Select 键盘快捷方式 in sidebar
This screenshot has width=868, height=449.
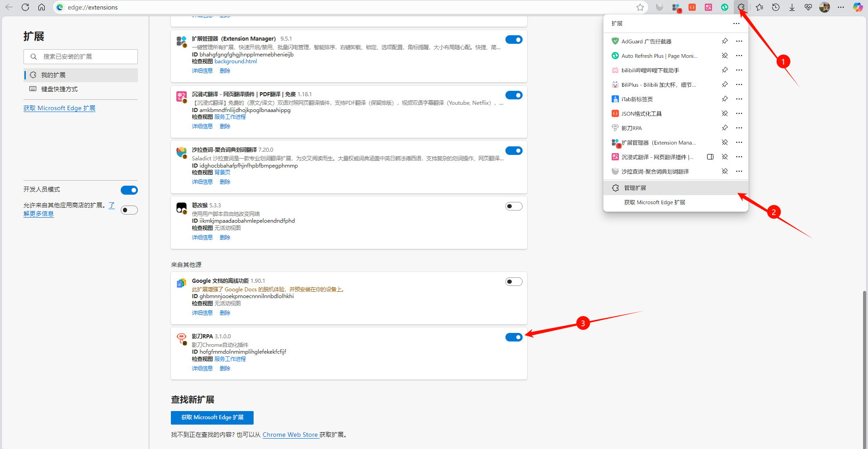pos(81,89)
